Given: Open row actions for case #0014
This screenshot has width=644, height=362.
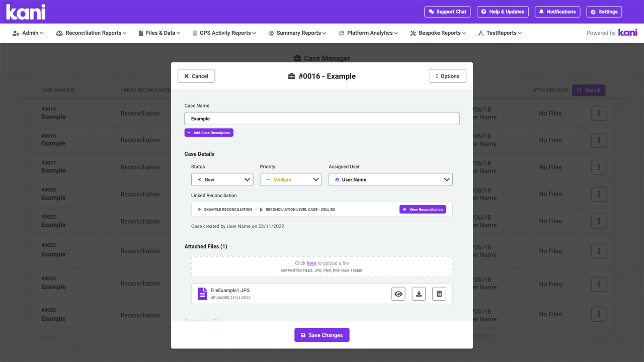Looking at the screenshot, I should pyautogui.click(x=598, y=113).
